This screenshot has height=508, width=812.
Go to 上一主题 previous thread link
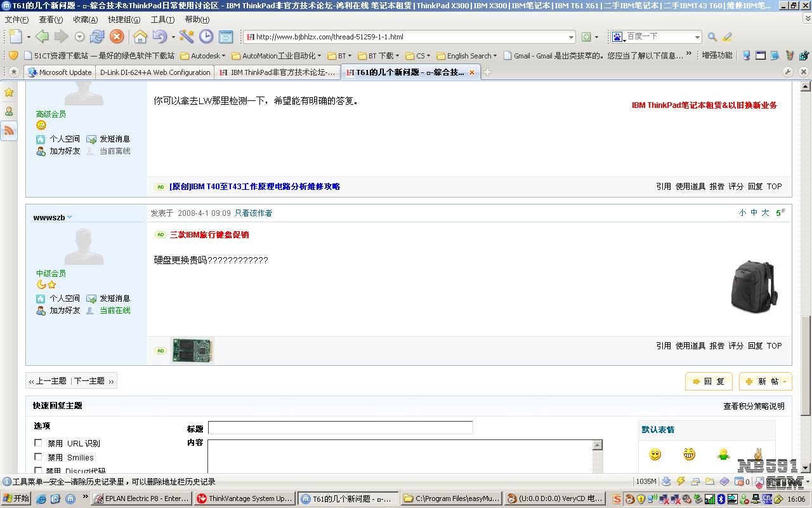pyautogui.click(x=51, y=381)
